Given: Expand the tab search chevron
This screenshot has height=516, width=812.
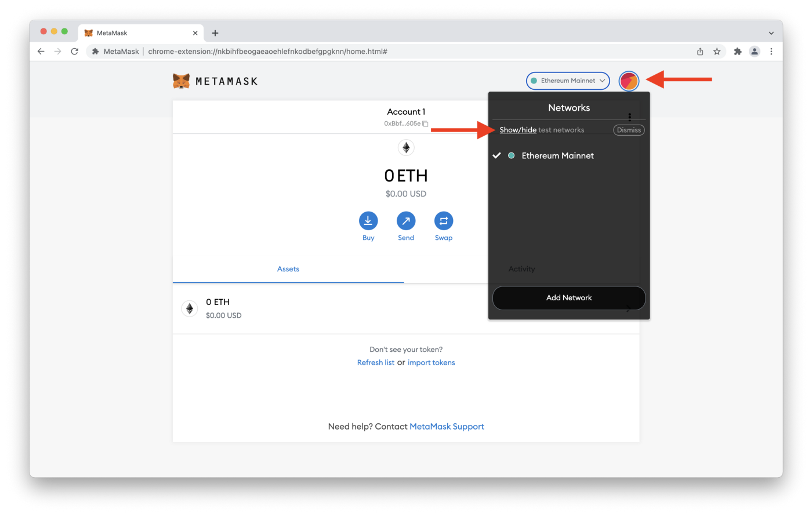Looking at the screenshot, I should pos(771,33).
